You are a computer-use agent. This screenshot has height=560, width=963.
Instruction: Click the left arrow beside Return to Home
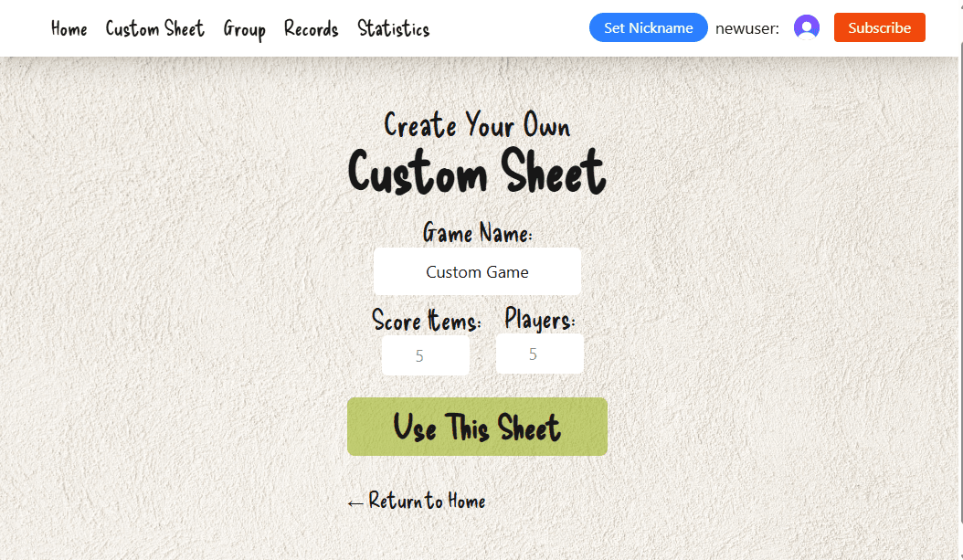355,502
